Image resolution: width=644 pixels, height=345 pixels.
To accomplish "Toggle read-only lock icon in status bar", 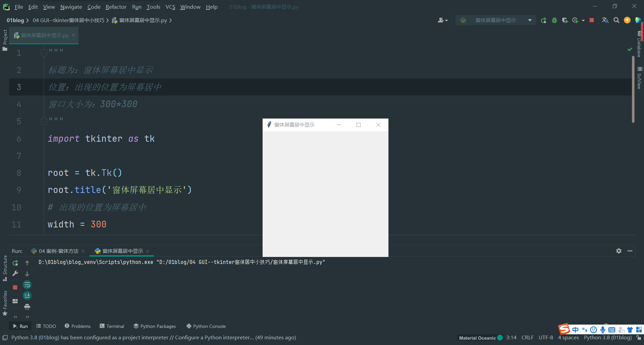I will coord(639,338).
